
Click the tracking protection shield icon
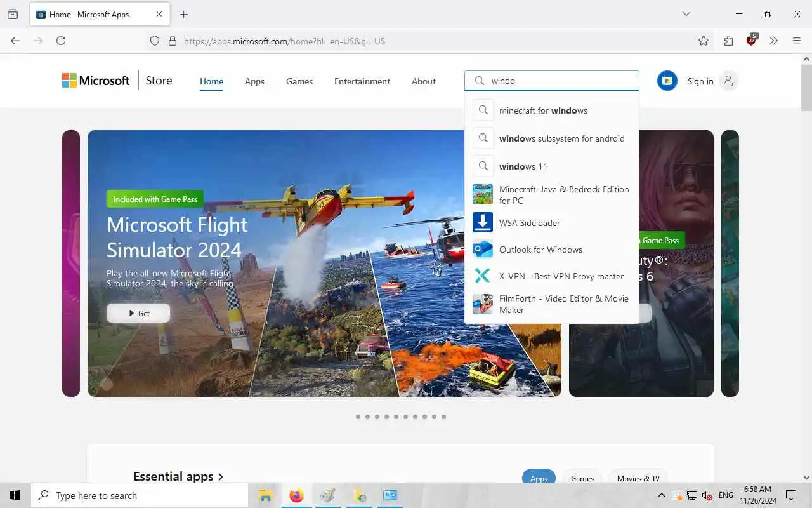click(155, 41)
